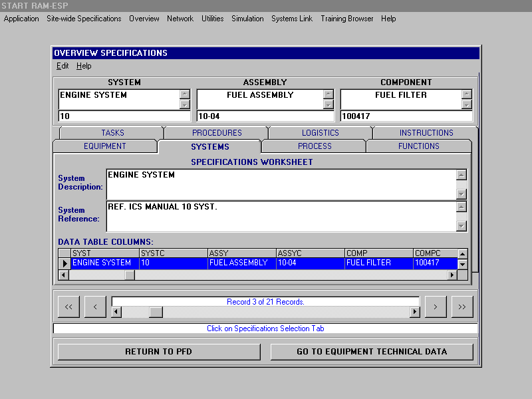Click COMPONENT list up arrow
The width and height of the screenshot is (532, 399).
pos(467,94)
